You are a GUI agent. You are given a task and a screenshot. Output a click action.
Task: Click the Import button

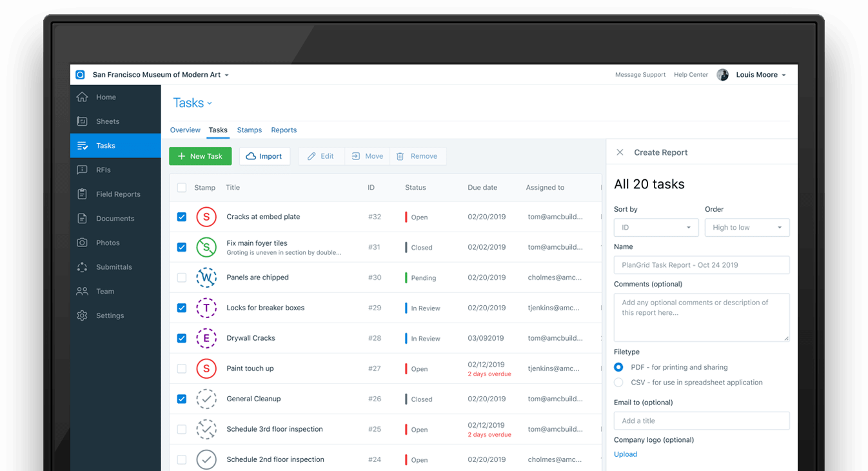tap(264, 156)
